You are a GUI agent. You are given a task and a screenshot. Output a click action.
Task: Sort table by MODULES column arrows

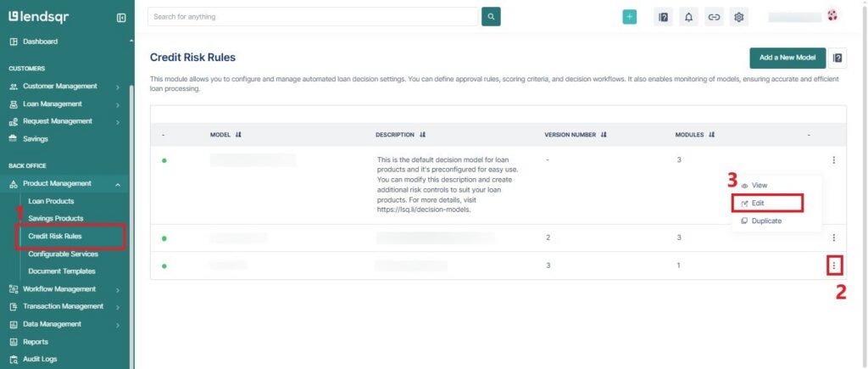pos(712,135)
